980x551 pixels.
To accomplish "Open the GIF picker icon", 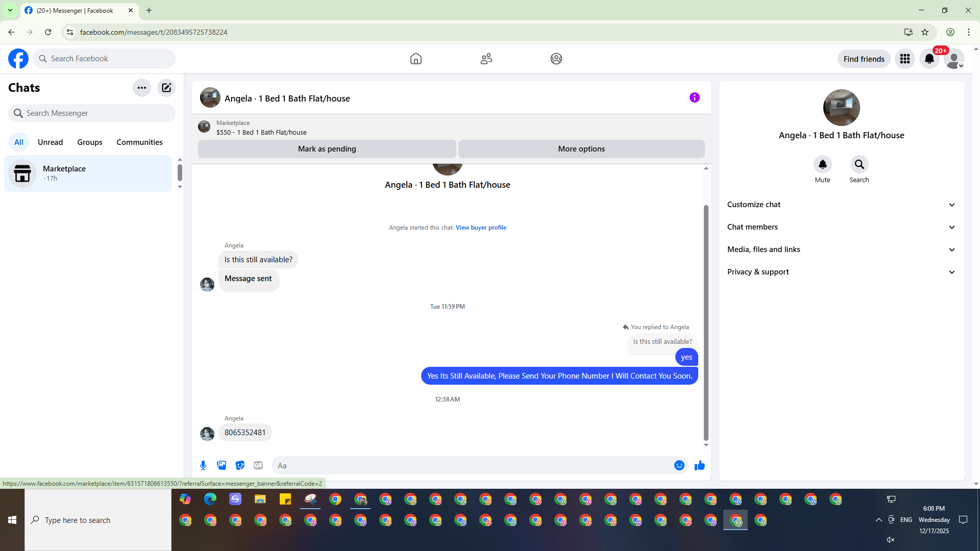I will pyautogui.click(x=258, y=465).
